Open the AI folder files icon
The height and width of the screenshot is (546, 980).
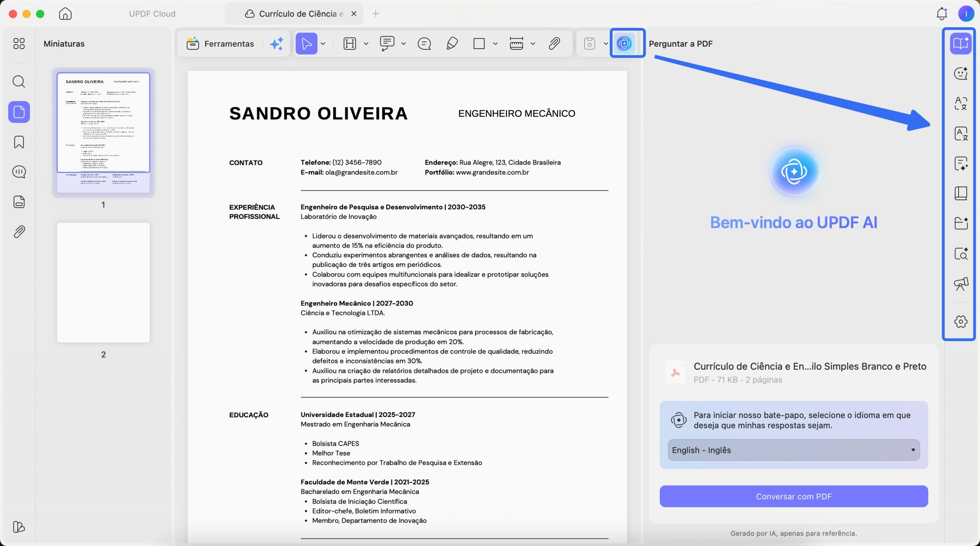(x=960, y=223)
